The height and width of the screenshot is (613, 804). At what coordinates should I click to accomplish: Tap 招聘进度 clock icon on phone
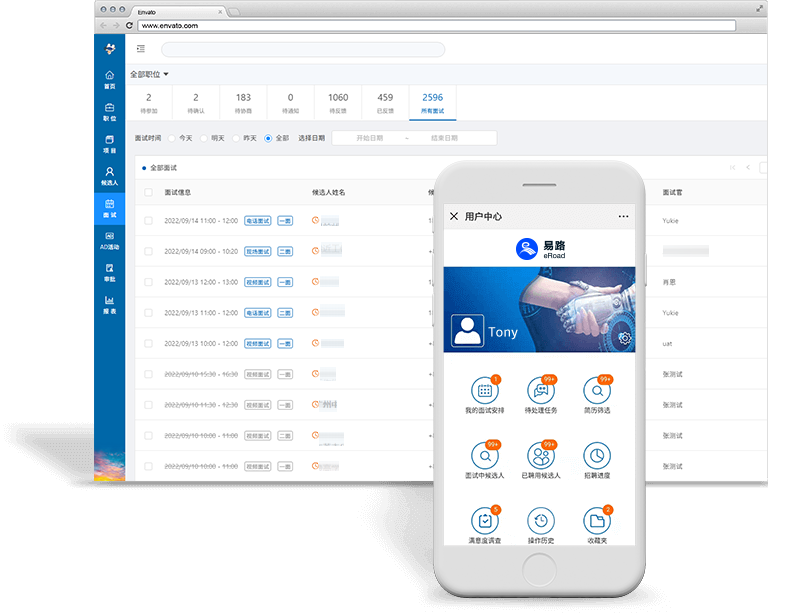tap(597, 456)
